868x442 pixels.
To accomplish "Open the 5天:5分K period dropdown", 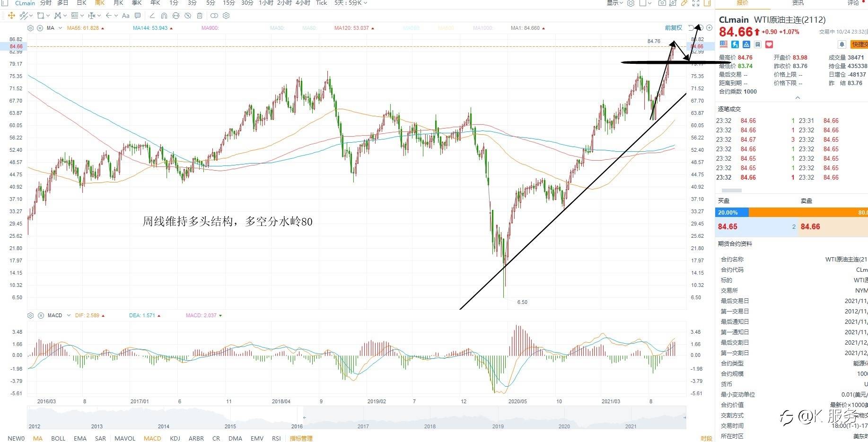I will [351, 3].
